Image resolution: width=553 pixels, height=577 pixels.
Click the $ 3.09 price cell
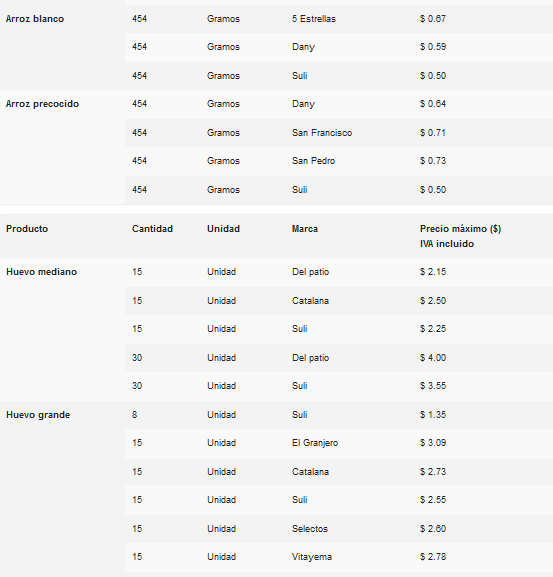433,443
